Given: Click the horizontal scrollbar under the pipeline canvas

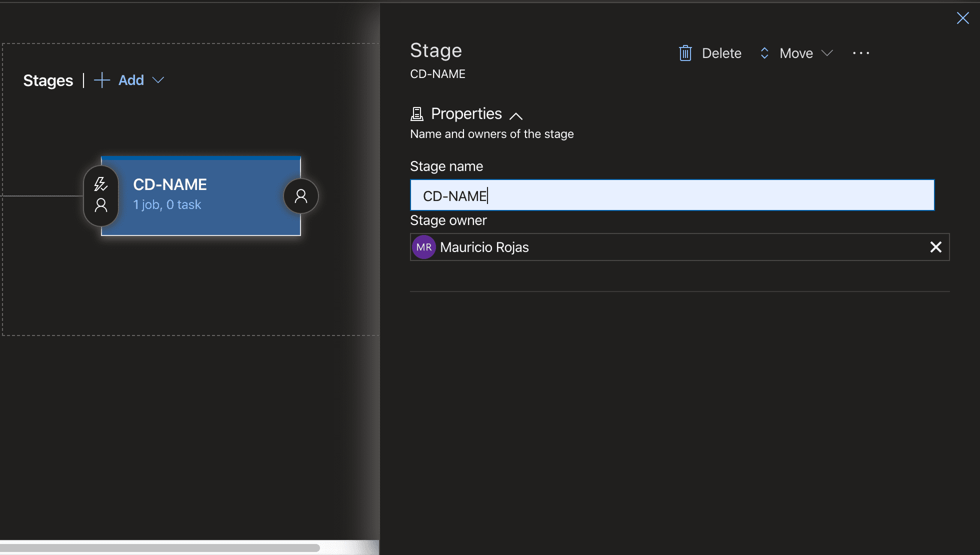Looking at the screenshot, I should (x=160, y=547).
